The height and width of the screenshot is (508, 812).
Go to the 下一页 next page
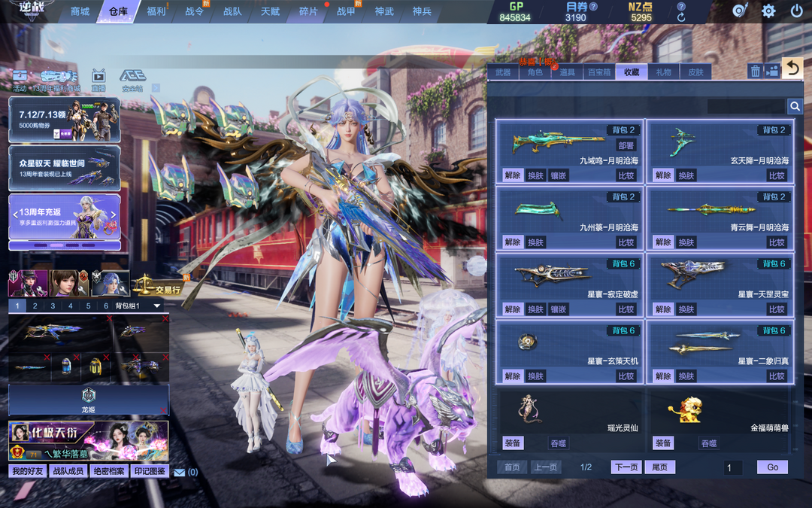coord(626,467)
